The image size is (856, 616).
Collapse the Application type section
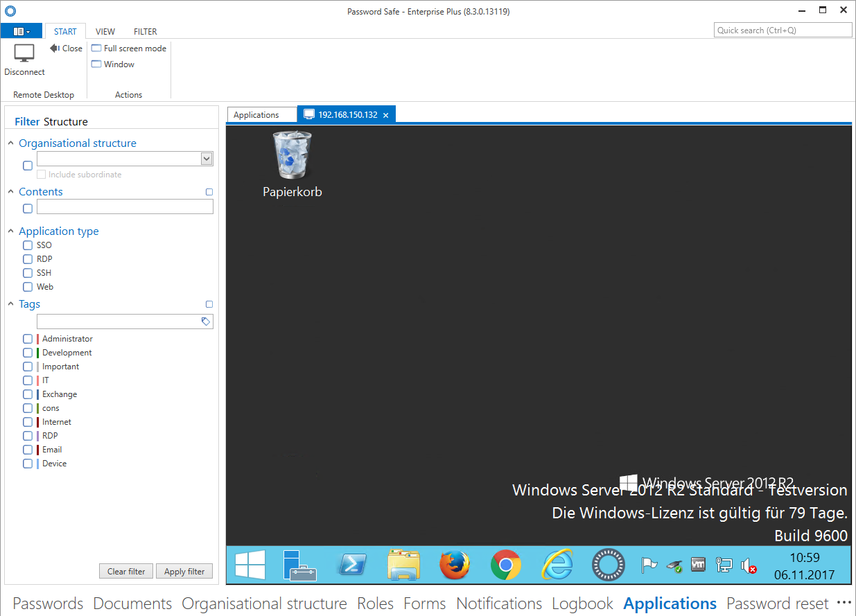pos(11,231)
